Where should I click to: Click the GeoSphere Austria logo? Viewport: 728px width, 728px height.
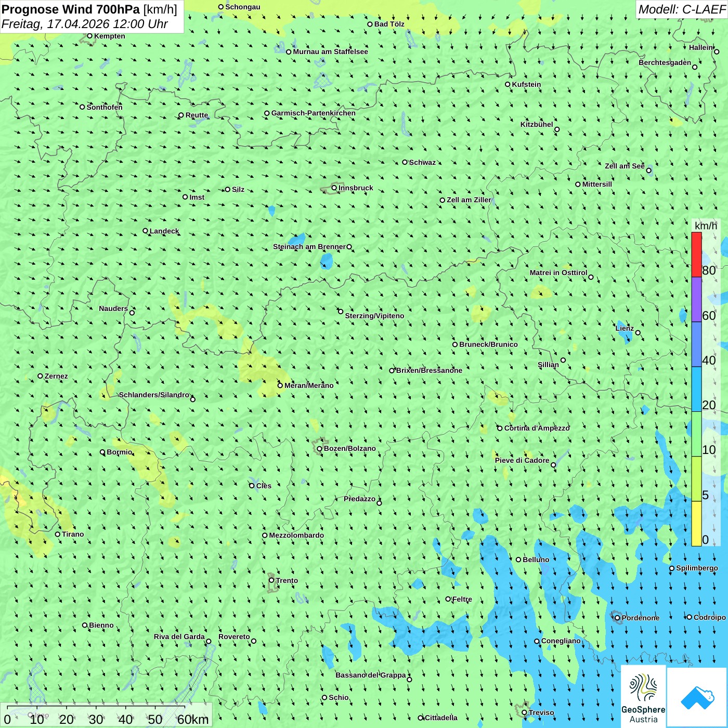[643, 696]
